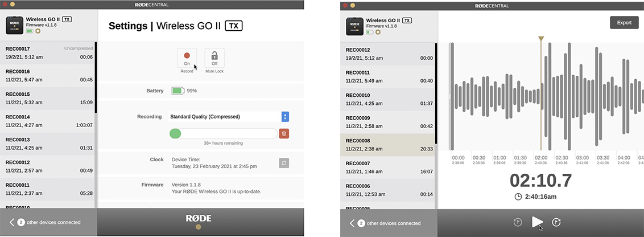Click left window recordings list scrollbar

click(x=96, y=77)
